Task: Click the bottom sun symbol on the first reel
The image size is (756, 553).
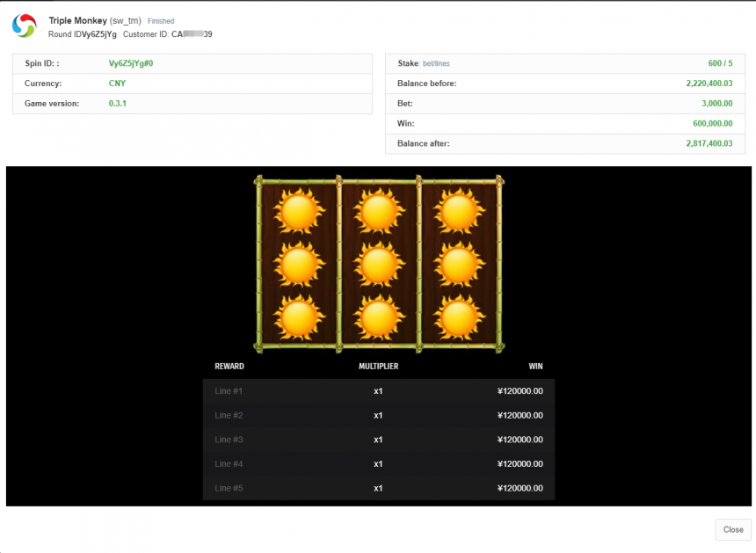Action: [x=299, y=316]
